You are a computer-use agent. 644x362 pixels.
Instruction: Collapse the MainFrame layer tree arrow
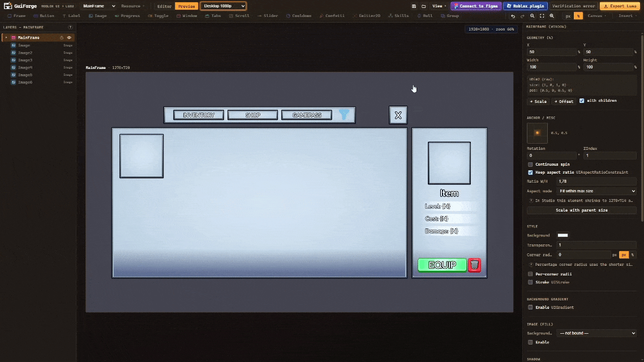6,37
